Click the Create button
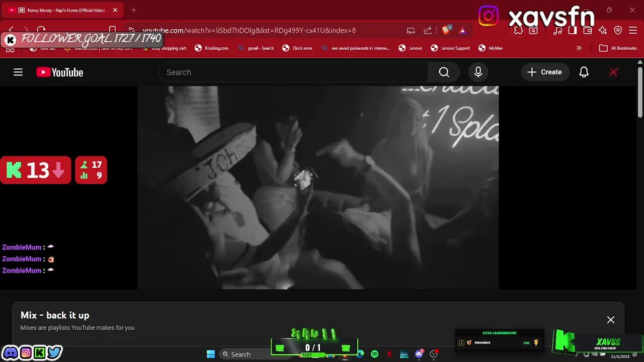This screenshot has height=362, width=644. click(545, 72)
